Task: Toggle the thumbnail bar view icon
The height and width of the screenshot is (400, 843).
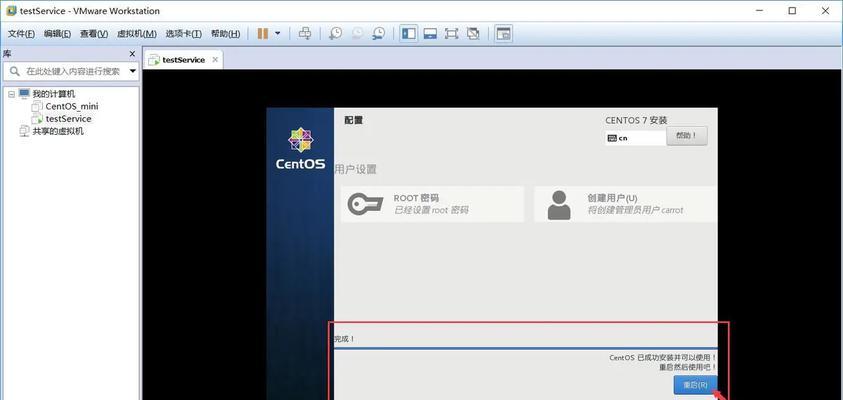Action: (430, 33)
